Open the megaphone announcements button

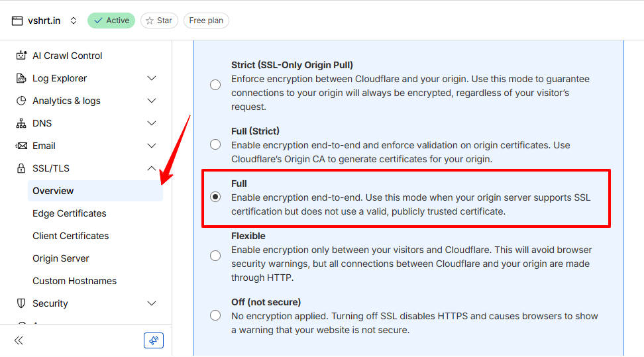coord(154,340)
